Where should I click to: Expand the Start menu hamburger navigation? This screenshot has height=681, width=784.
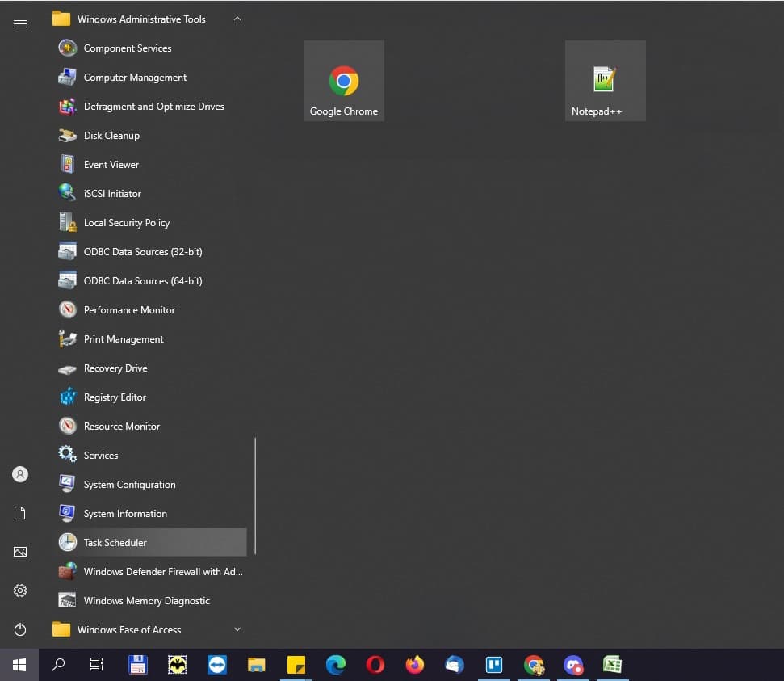pyautogui.click(x=20, y=23)
